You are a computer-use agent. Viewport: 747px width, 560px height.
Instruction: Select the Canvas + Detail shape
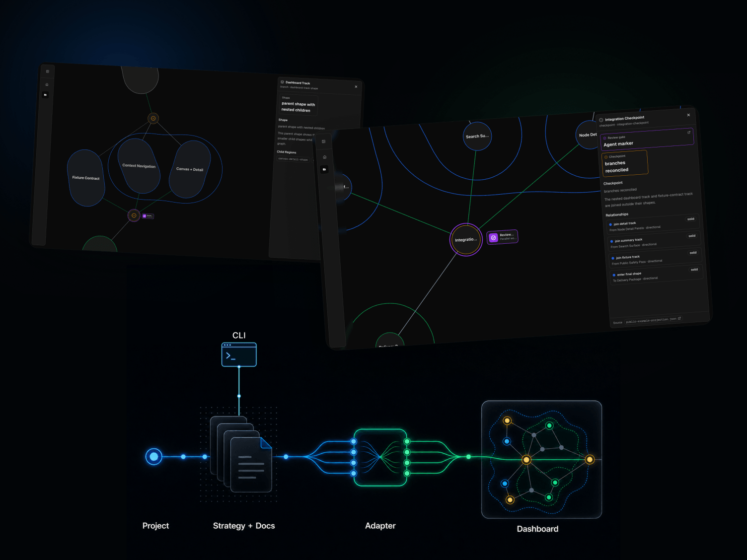pyautogui.click(x=190, y=169)
